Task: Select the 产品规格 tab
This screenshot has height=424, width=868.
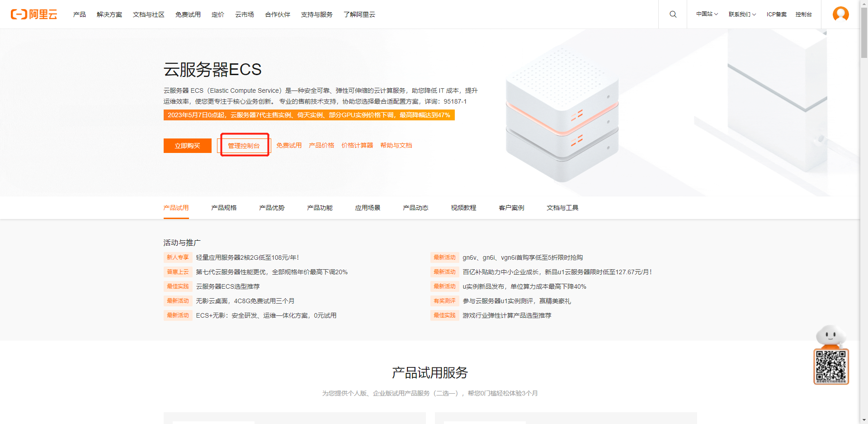Action: [x=224, y=208]
